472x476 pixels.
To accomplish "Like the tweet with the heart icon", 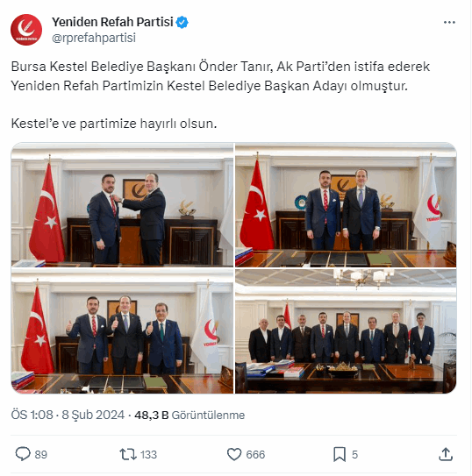I will pyautogui.click(x=234, y=454).
